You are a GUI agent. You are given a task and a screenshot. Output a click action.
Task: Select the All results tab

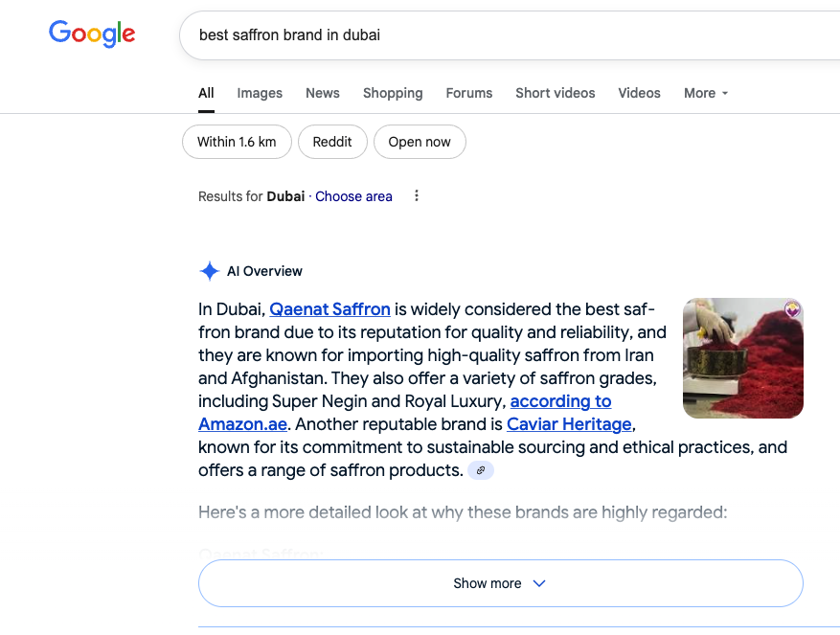[206, 93]
